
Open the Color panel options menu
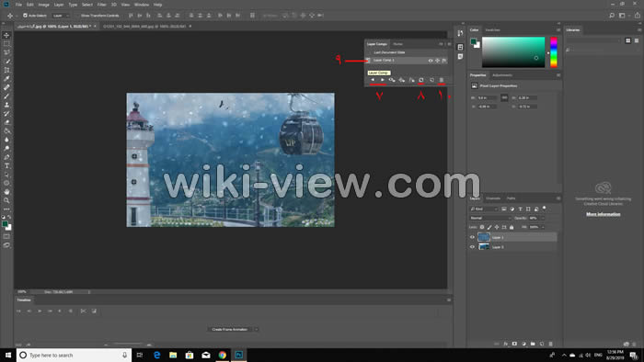(x=558, y=30)
